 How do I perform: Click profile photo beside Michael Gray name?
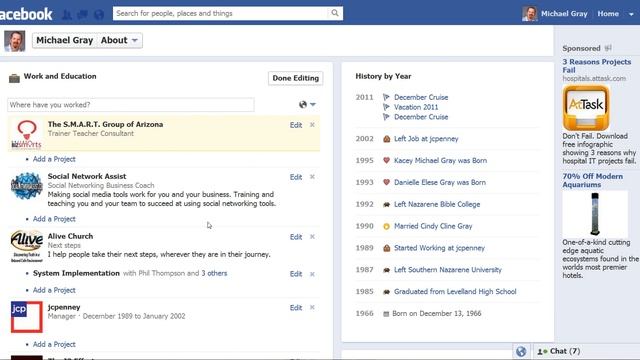tap(15, 41)
